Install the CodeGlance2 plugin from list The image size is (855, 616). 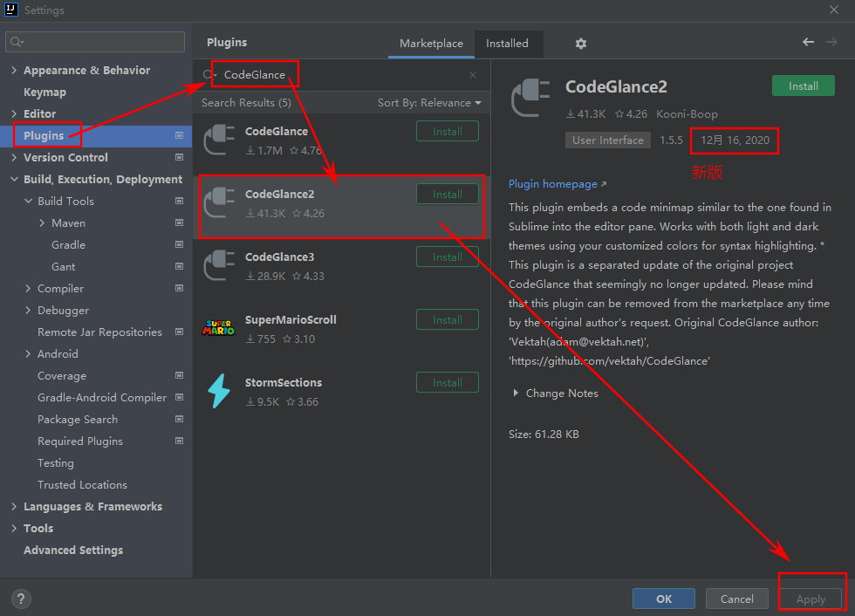coord(447,194)
